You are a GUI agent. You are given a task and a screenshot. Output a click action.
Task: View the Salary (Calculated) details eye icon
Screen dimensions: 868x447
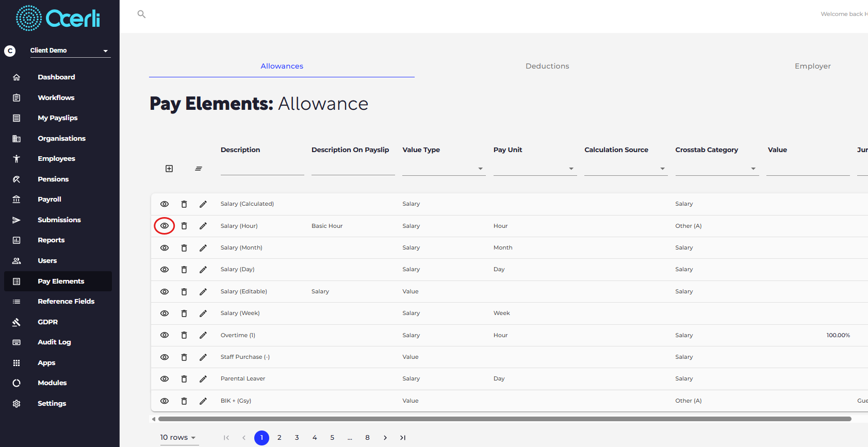coord(165,204)
